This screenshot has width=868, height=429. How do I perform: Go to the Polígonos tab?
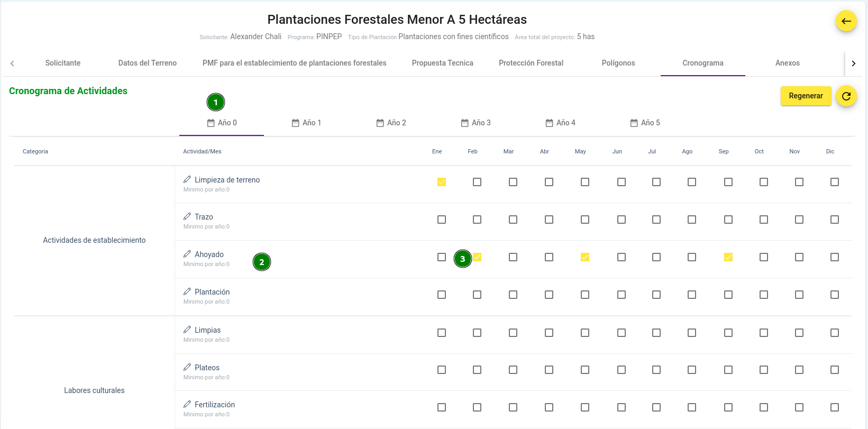pos(618,63)
